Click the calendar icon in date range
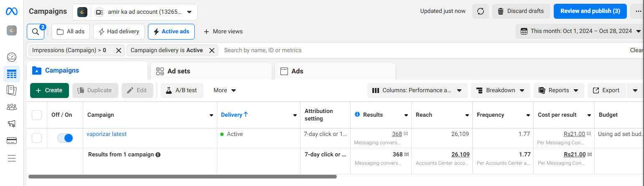 (x=524, y=31)
